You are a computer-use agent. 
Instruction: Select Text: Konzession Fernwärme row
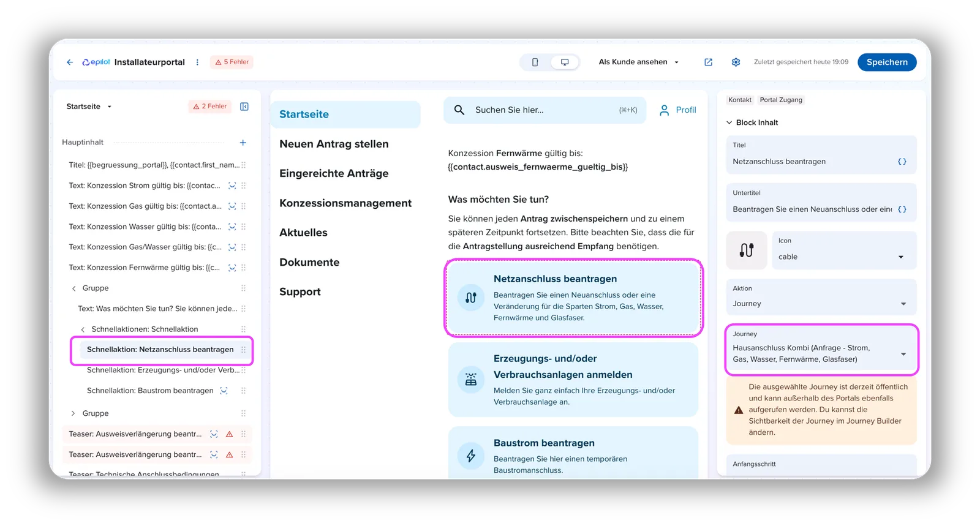coord(144,268)
